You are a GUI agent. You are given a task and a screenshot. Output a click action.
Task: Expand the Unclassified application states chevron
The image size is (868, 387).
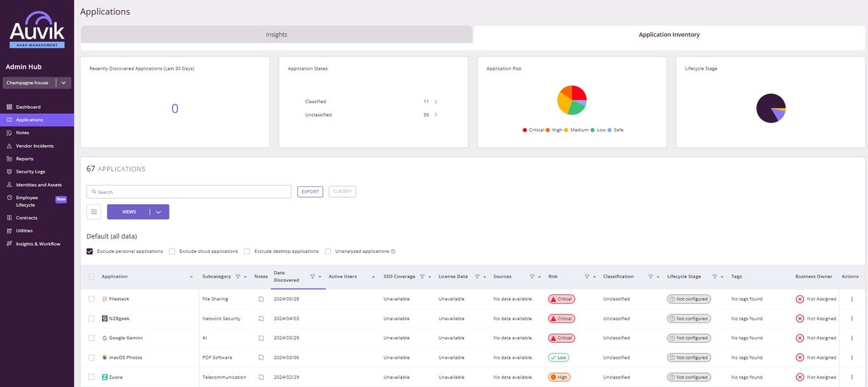tap(436, 115)
